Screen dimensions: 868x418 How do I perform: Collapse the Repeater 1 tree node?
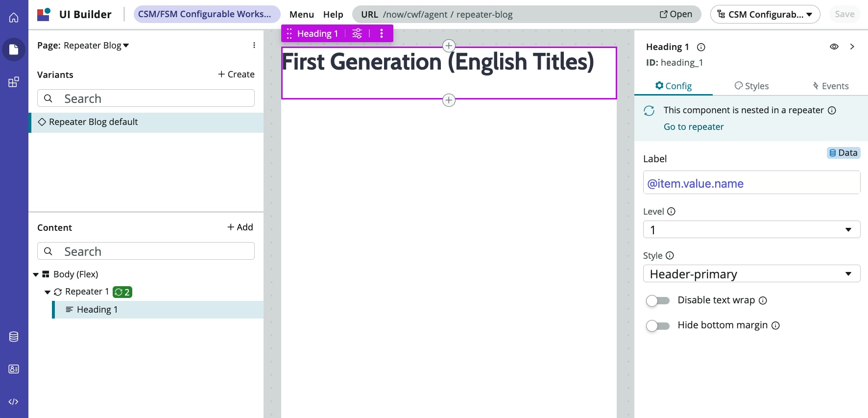[x=48, y=292]
